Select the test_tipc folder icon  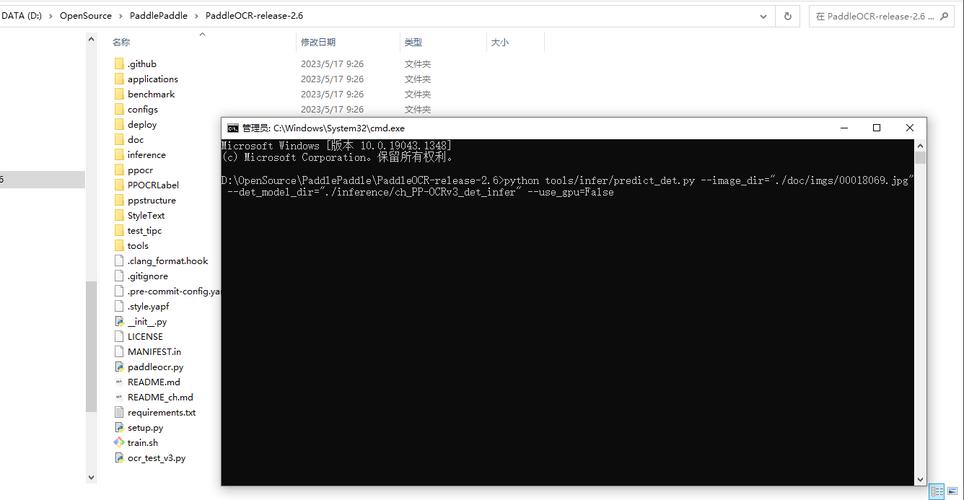click(x=119, y=231)
